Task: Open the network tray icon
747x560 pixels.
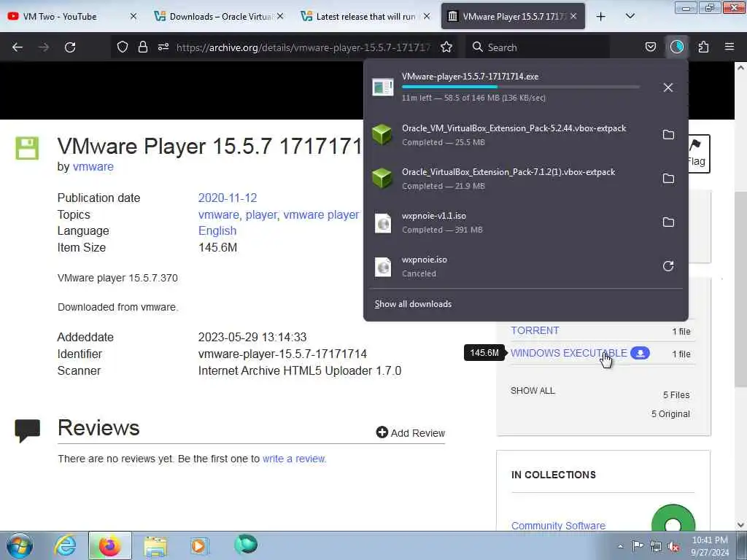Action: click(x=656, y=547)
